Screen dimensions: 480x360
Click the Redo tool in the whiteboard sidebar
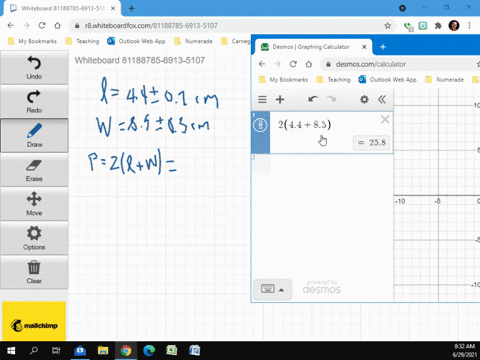[34, 102]
